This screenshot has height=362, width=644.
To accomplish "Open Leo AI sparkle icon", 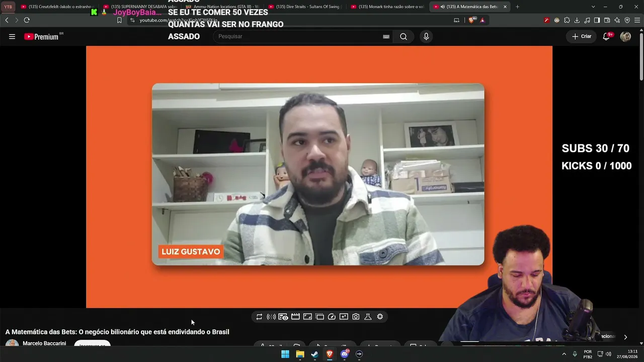I will [617, 20].
